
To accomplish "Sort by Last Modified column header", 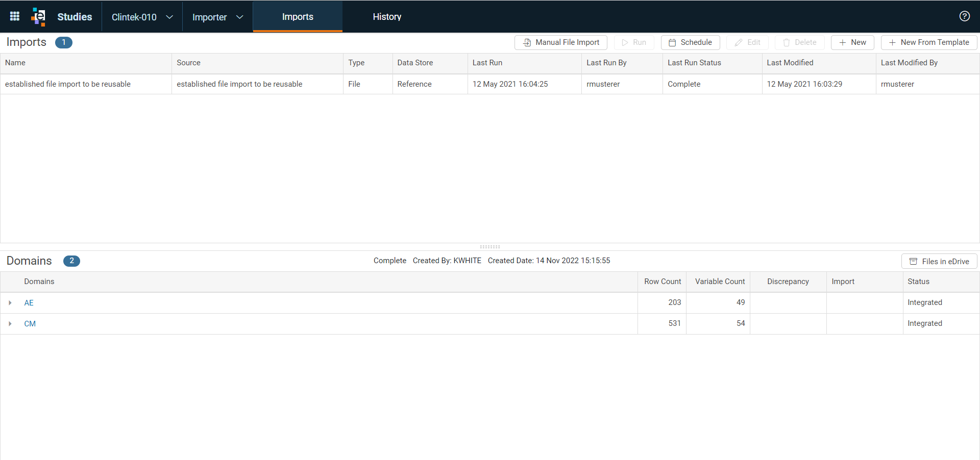I will click(x=819, y=63).
